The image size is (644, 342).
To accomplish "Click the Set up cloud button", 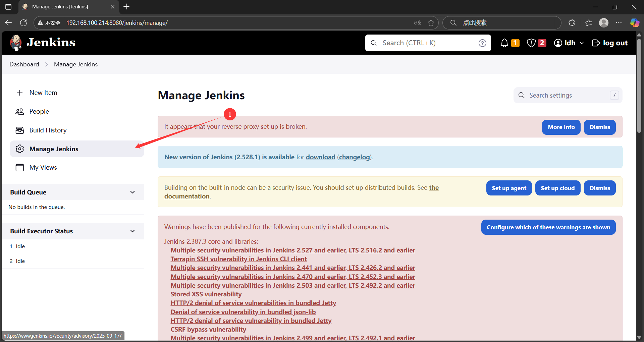I will (558, 188).
